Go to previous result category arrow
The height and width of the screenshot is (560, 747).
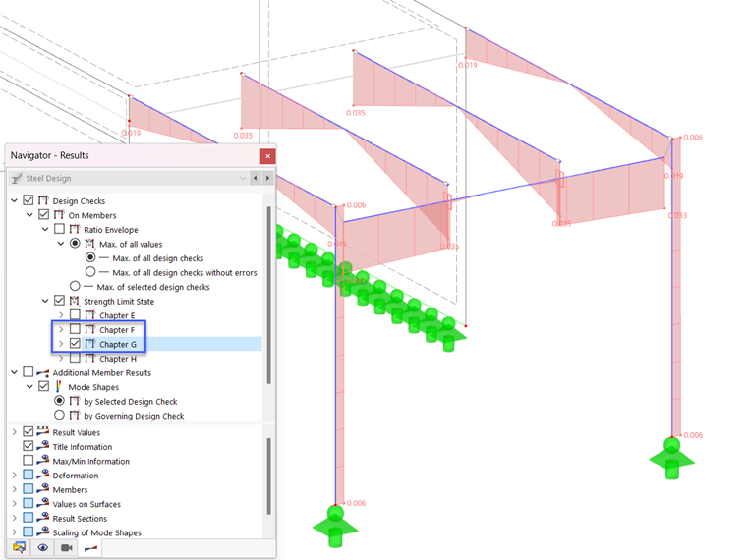coord(256,178)
